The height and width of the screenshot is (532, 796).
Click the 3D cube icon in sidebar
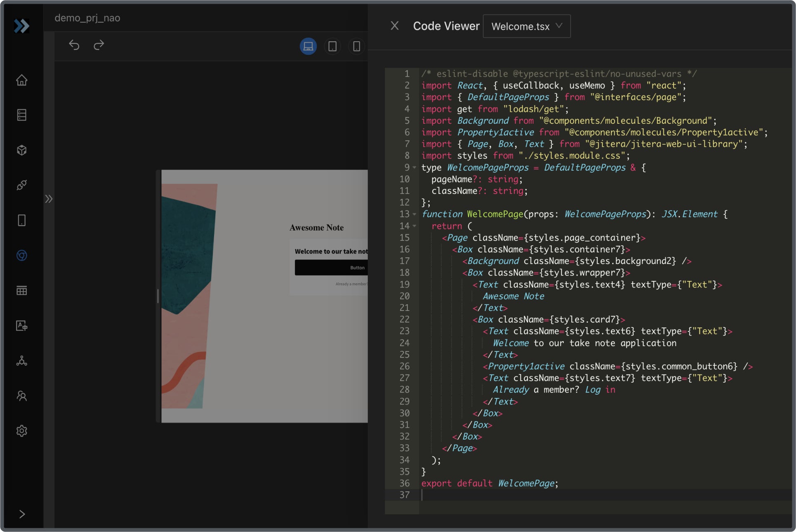[22, 150]
